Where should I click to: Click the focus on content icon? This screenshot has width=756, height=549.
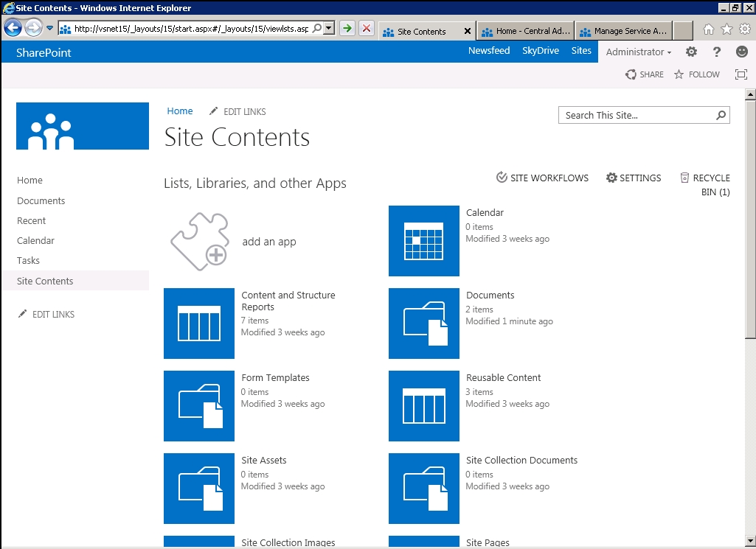[741, 74]
